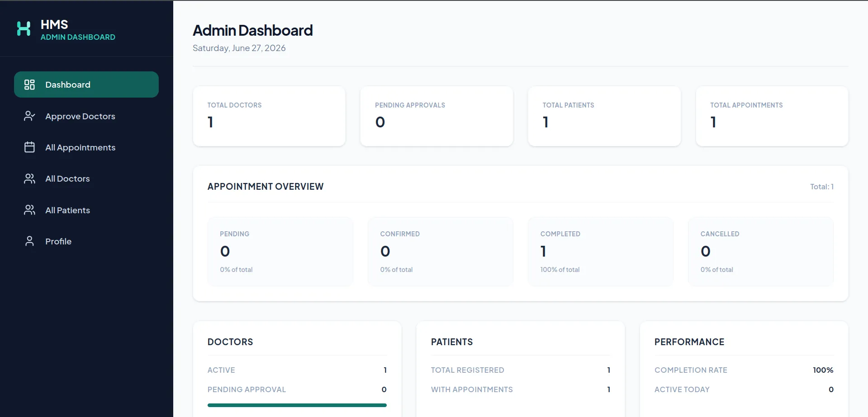
Task: Click the PATIENTS section heading
Action: click(452, 342)
